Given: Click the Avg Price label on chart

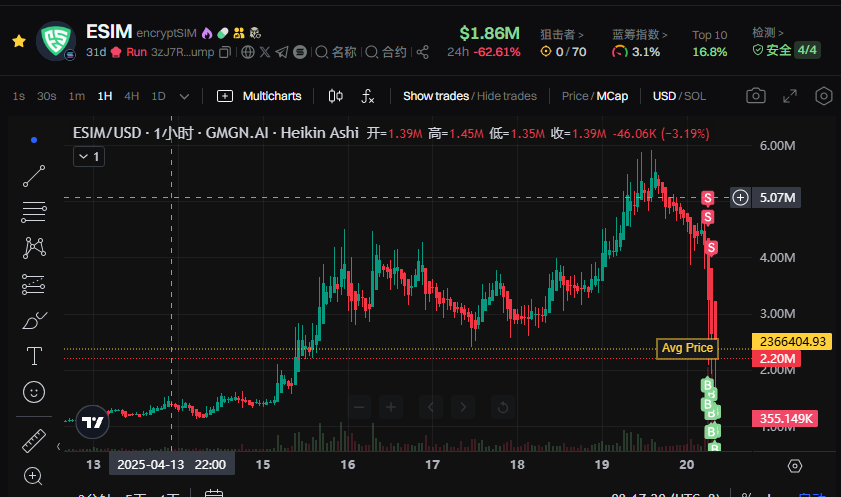Looking at the screenshot, I should pos(687,348).
